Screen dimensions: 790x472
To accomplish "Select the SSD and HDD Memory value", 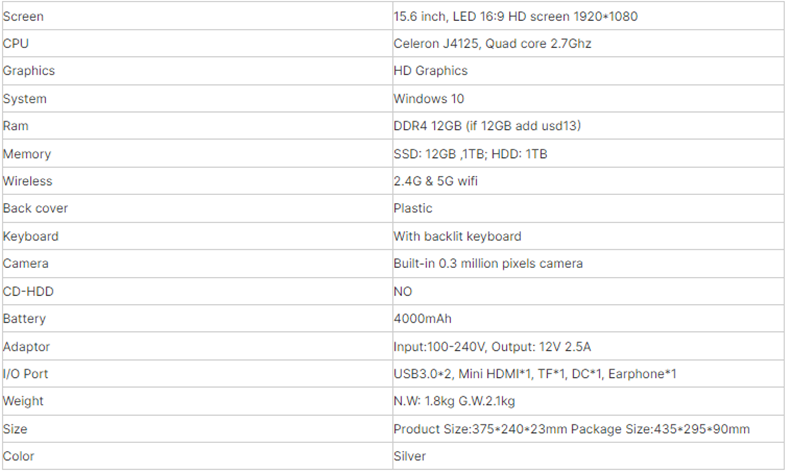I will tap(470, 154).
